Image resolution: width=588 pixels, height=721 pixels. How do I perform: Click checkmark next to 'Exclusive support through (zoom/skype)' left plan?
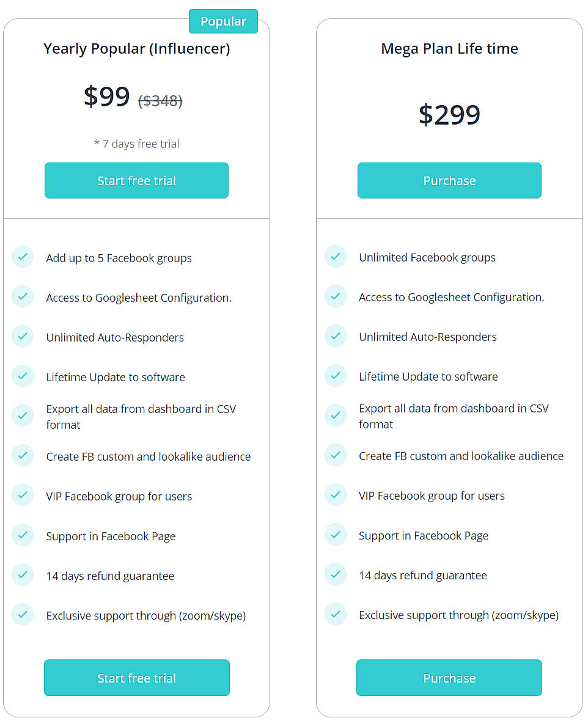click(x=23, y=615)
